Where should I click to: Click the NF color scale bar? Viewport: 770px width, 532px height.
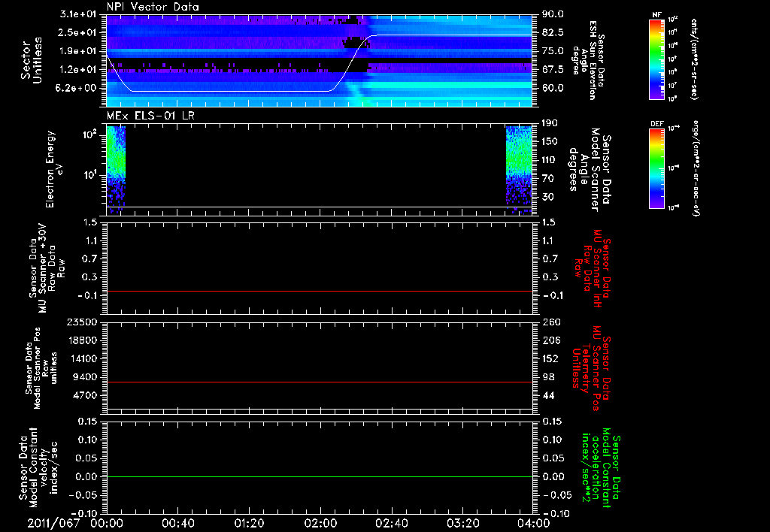pos(657,59)
